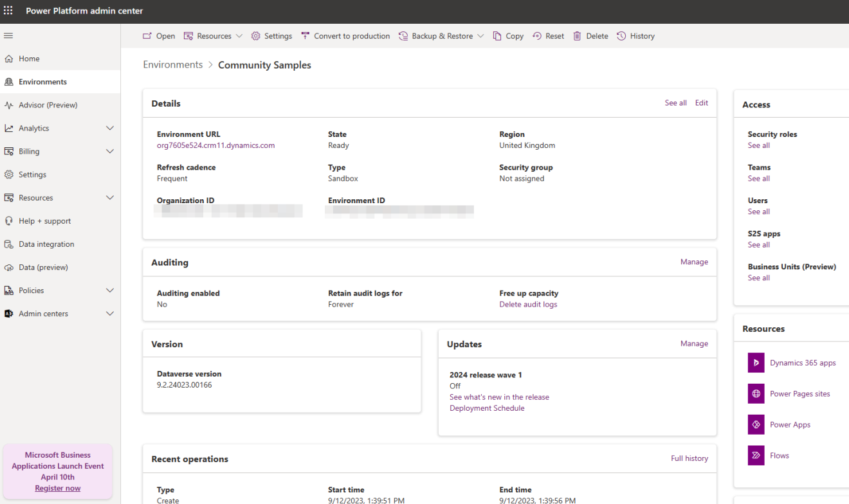Click the Microsoft app launcher waffle icon

tap(9, 10)
